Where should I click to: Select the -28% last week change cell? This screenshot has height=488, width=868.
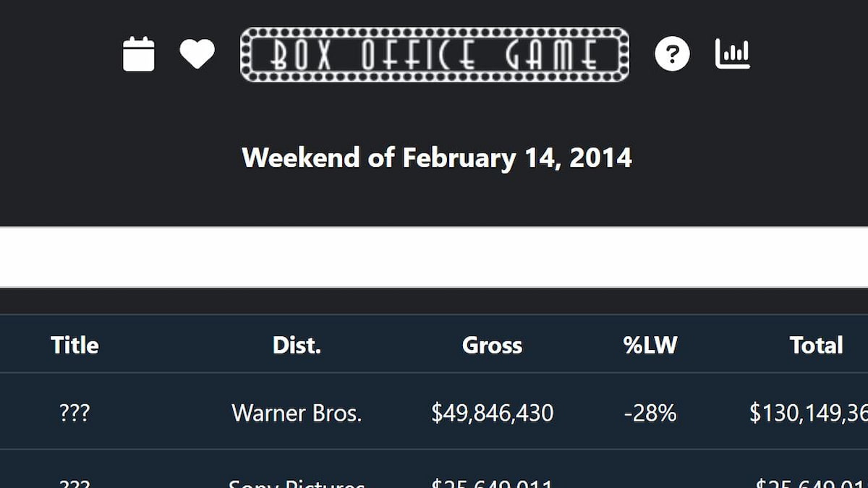click(x=650, y=413)
